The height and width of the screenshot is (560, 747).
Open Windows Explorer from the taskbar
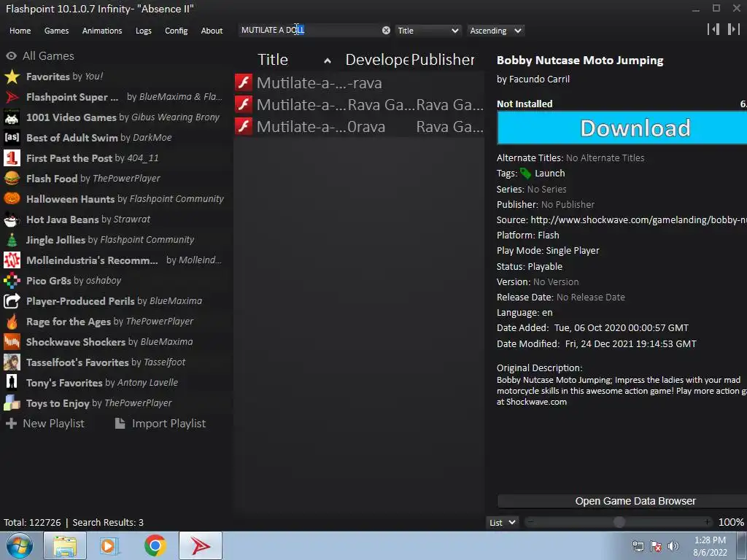point(65,545)
